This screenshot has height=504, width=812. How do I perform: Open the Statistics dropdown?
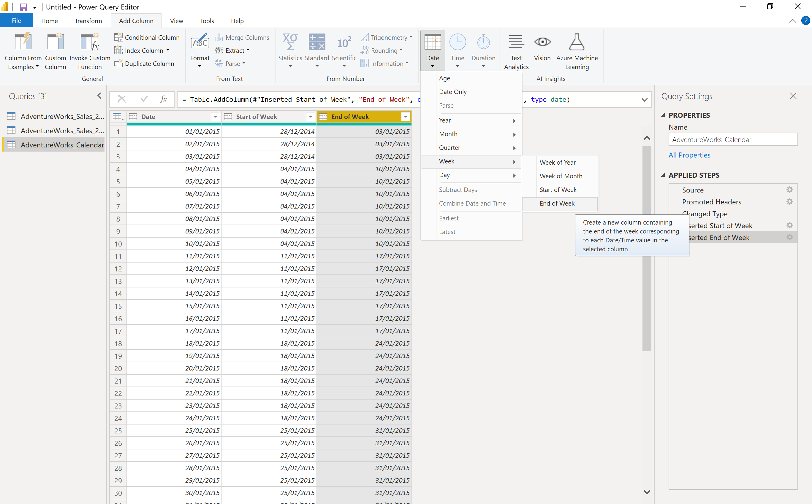(x=290, y=51)
